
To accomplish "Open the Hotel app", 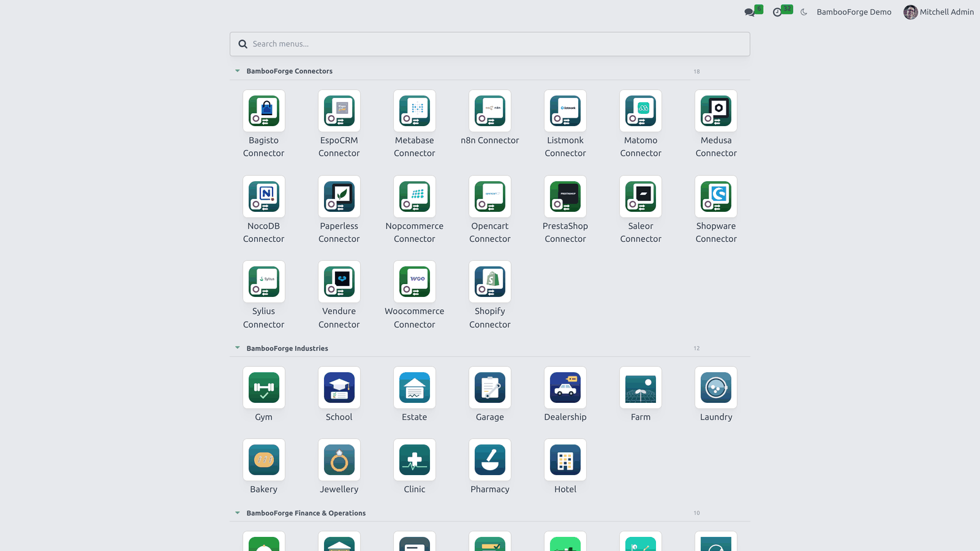I will click(x=565, y=460).
